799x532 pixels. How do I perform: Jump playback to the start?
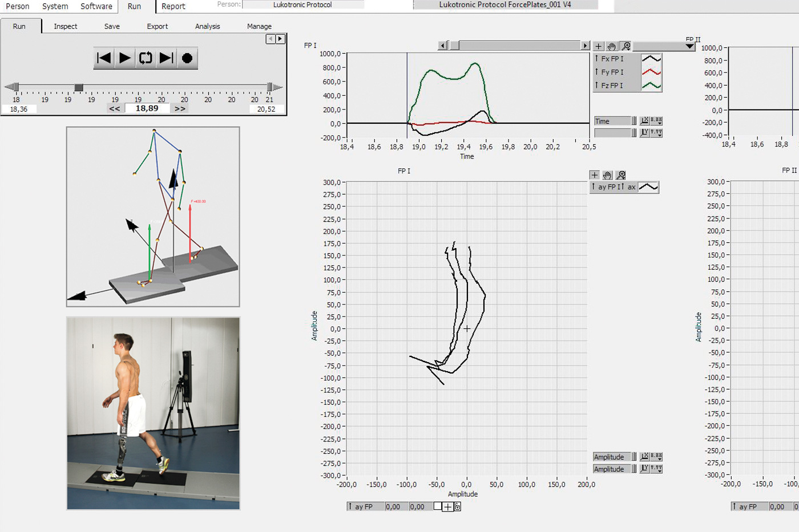(104, 58)
